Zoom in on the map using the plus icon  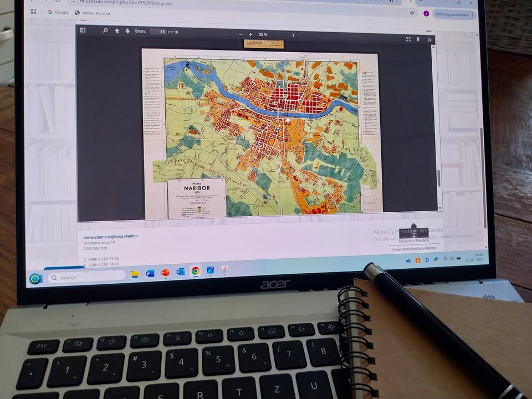tap(251, 34)
